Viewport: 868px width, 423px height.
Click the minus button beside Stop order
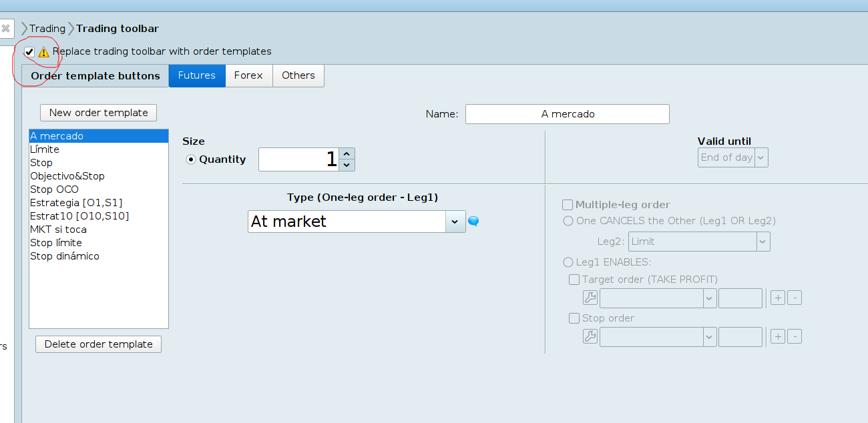pos(795,337)
